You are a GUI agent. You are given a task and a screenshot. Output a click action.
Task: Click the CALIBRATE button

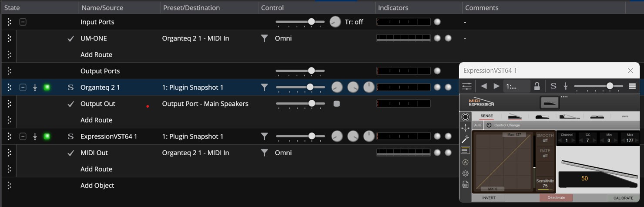tap(623, 198)
